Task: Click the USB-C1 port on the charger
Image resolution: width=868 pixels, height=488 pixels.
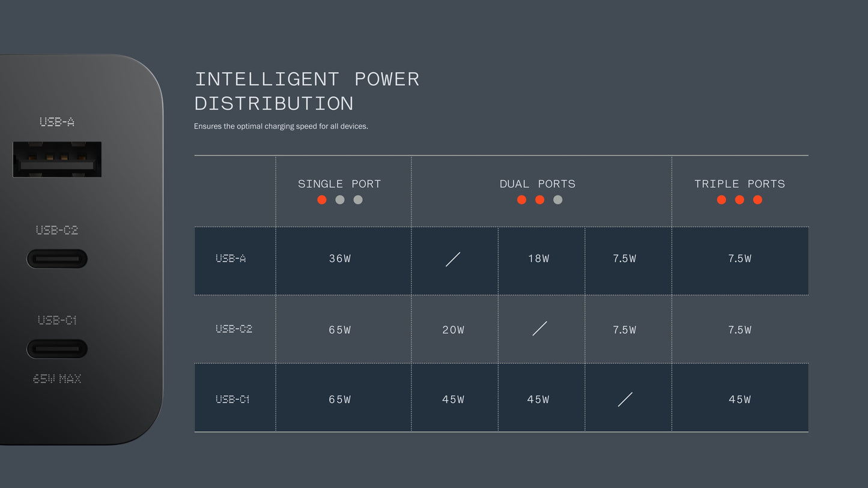Action: [57, 349]
